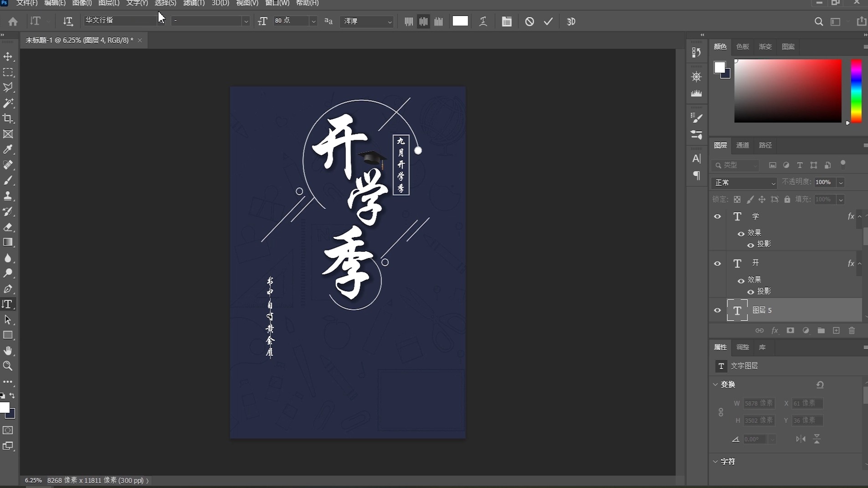Create a new layer group folder

pos(821,330)
